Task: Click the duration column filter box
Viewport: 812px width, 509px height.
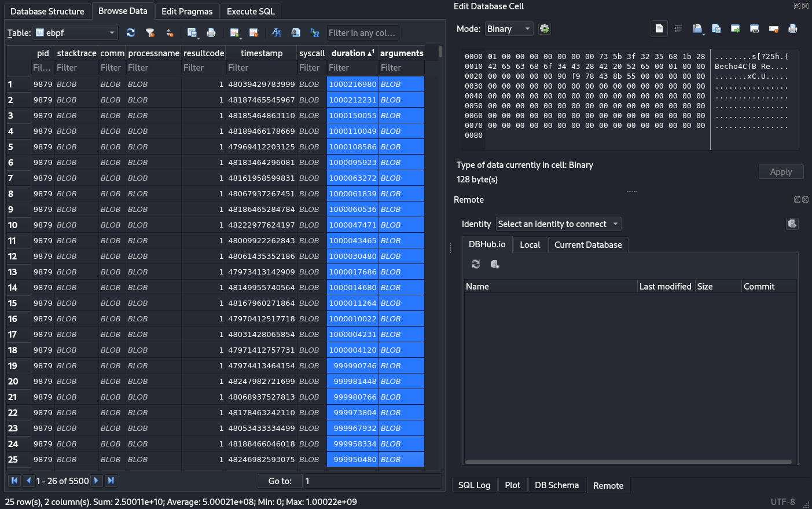Action: click(x=352, y=68)
